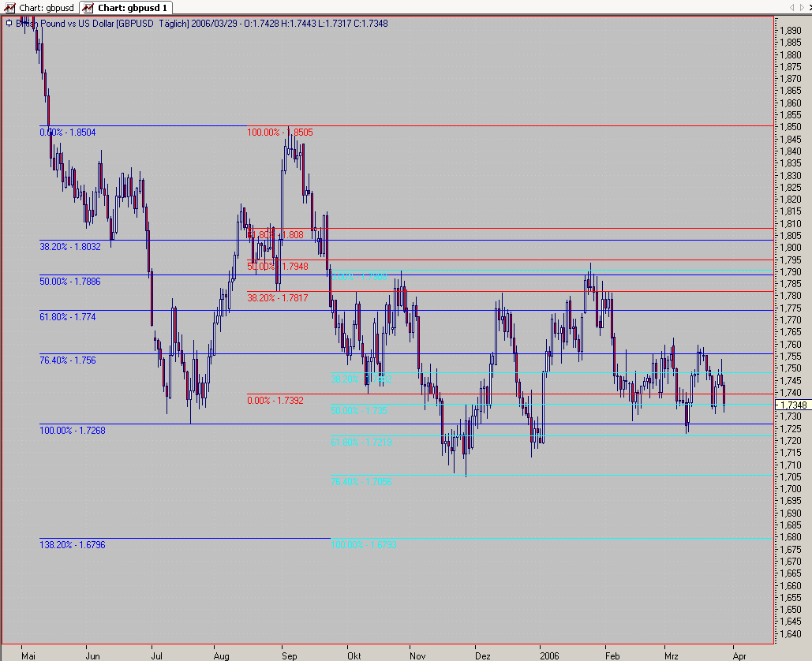Viewport: 812px width, 661px height.
Task: Click the Sep label on time axis
Action: [x=289, y=655]
